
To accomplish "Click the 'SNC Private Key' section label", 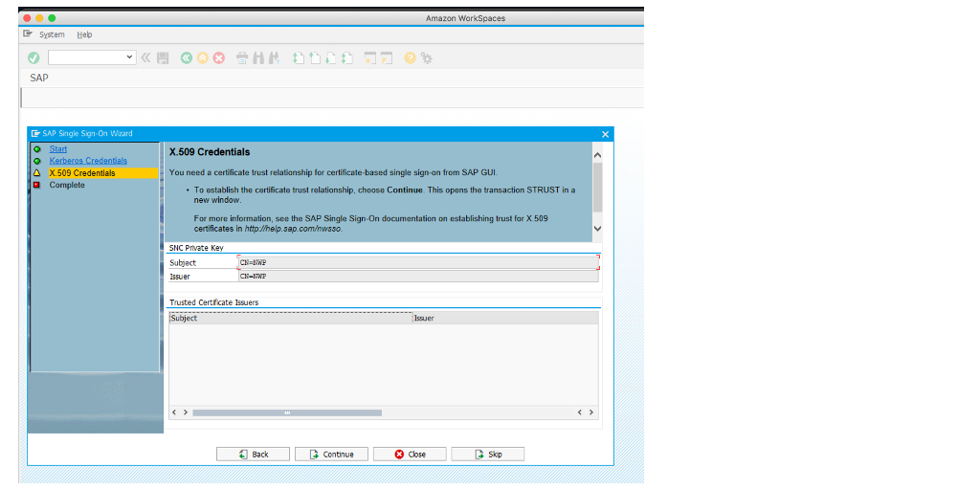I will tap(196, 248).
